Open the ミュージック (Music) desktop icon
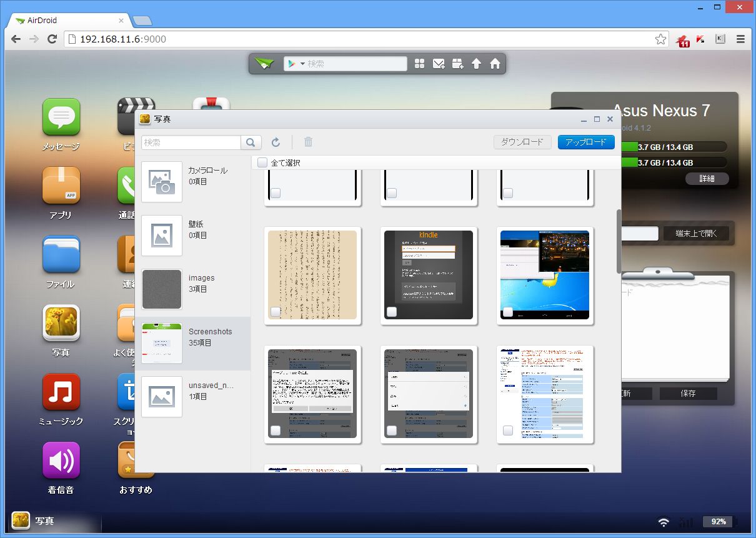 click(61, 392)
